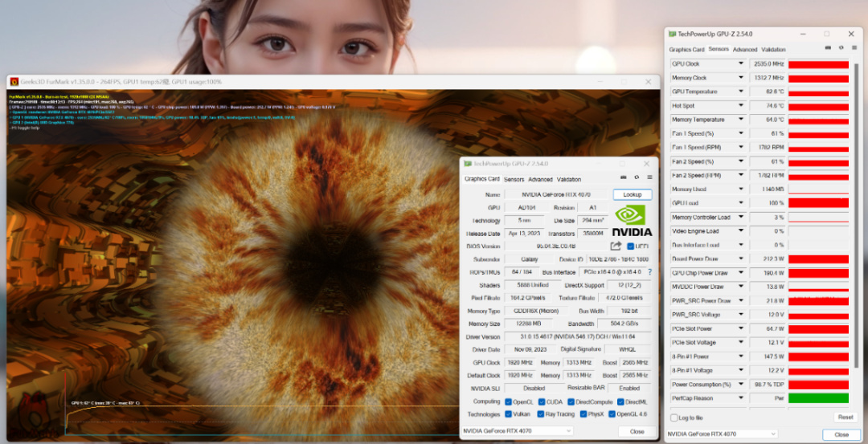The width and height of the screenshot is (868, 444).
Task: Click the green PerfCap Reason graph bar
Action: pos(818,398)
